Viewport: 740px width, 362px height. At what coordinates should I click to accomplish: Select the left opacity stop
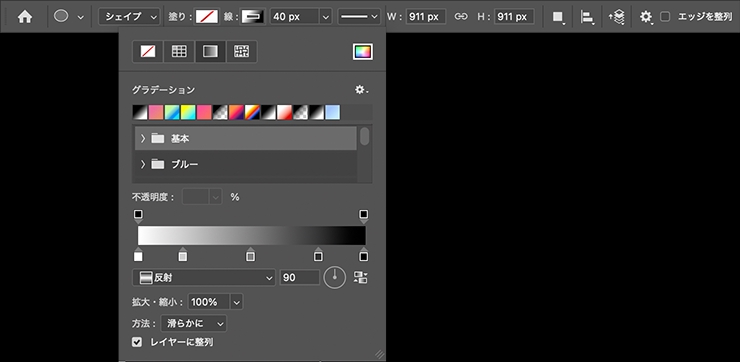(138, 216)
